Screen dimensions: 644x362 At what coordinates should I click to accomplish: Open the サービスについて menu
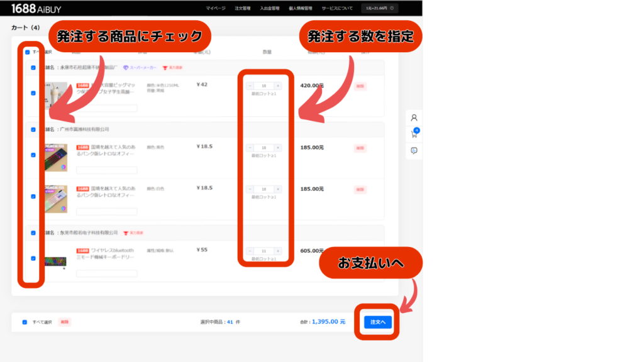coord(337,8)
